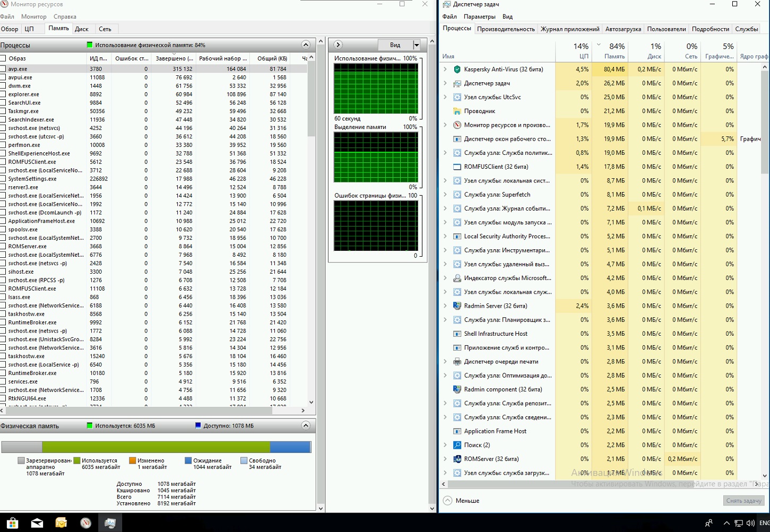Image resolution: width=770 pixels, height=532 pixels.
Task: Click the Radmin component (32 бита) icon
Action: pyautogui.click(x=457, y=389)
